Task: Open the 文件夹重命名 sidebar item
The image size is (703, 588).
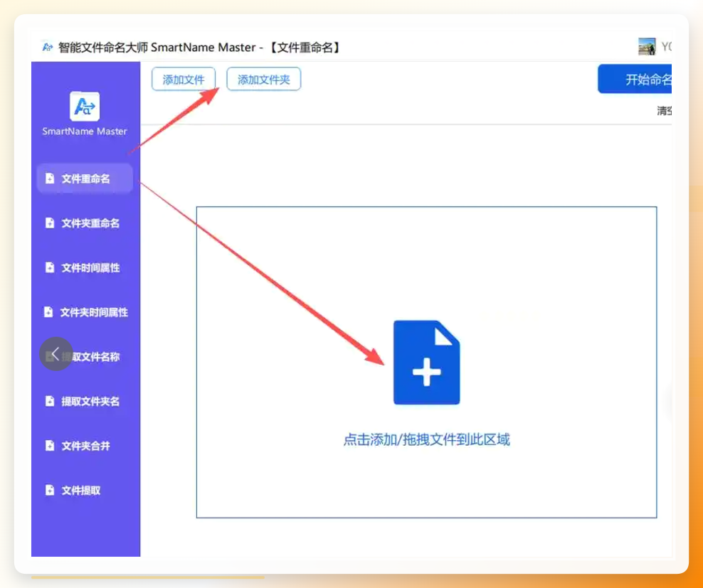Action: click(x=85, y=223)
